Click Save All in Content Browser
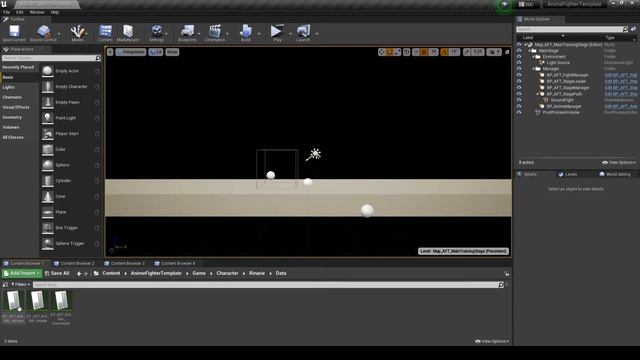 pyautogui.click(x=57, y=273)
